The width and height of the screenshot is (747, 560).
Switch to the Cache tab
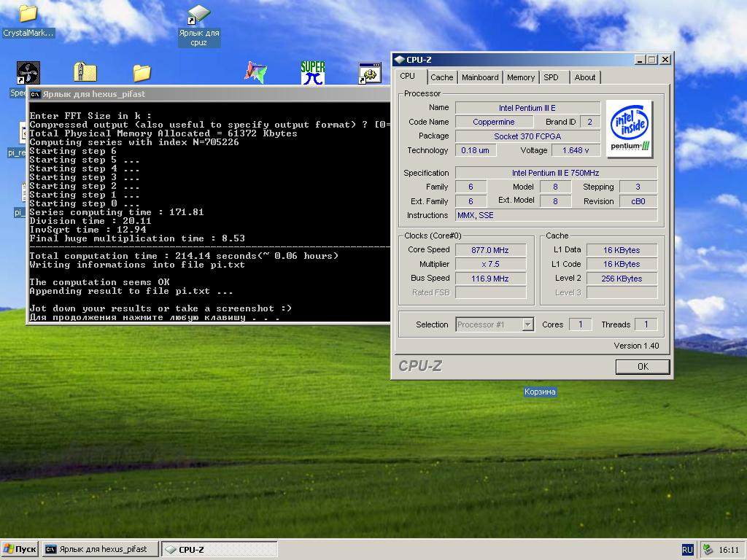[441, 77]
